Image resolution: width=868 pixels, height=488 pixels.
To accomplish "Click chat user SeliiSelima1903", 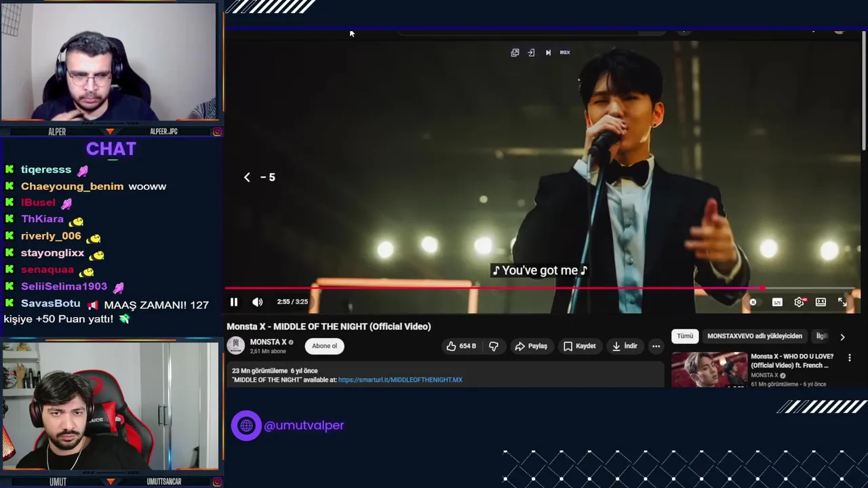I will pos(64,286).
